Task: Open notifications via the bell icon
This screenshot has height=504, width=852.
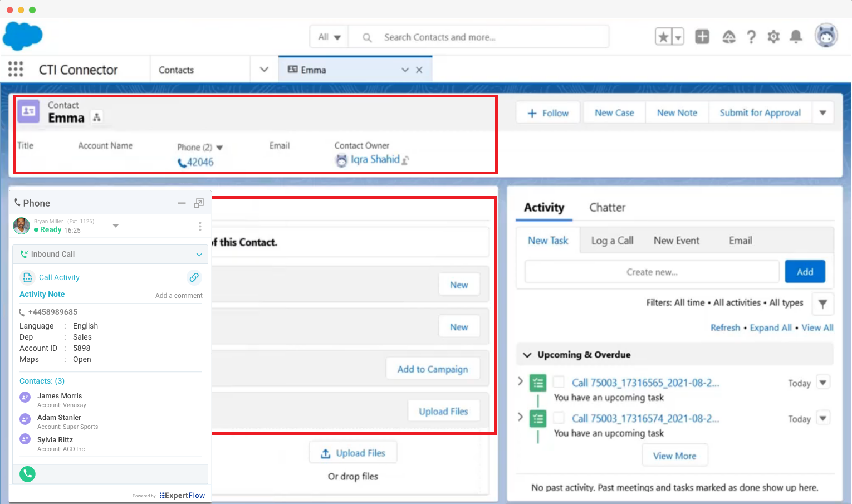Action: pyautogui.click(x=796, y=36)
